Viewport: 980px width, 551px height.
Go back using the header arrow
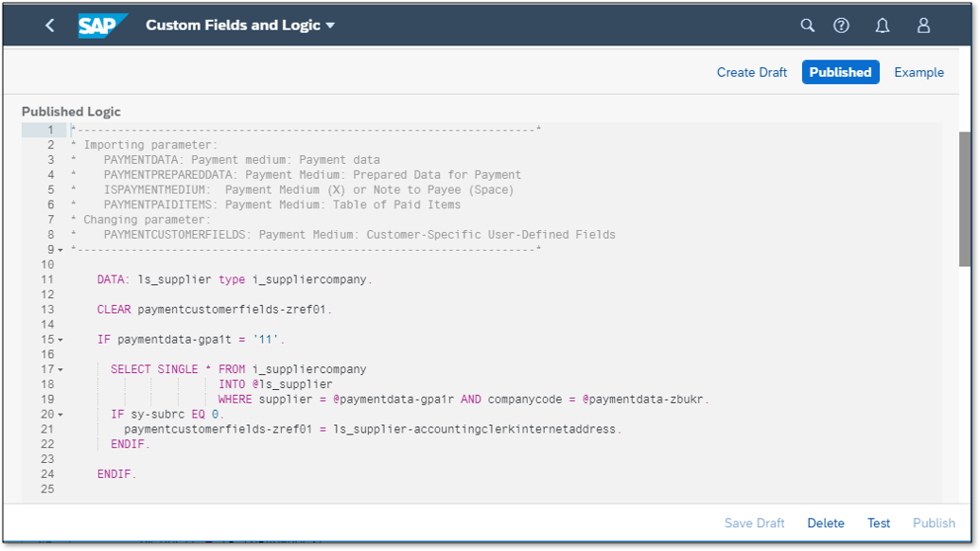click(x=50, y=26)
